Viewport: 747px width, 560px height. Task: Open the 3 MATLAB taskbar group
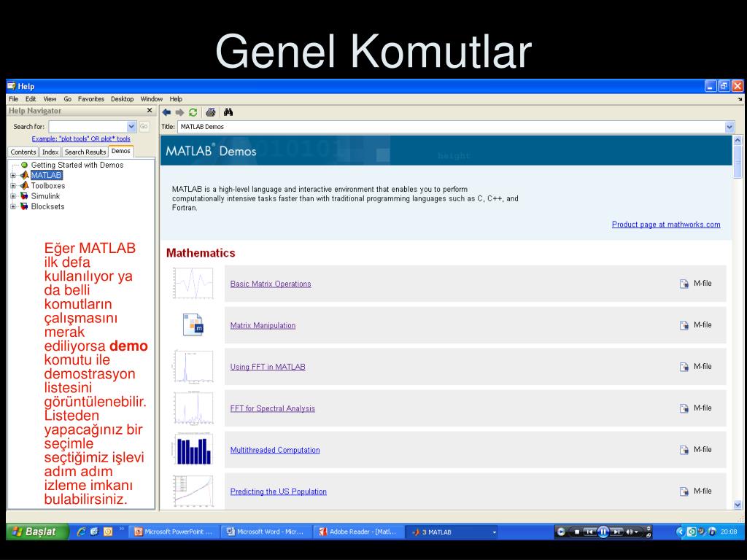[x=453, y=532]
